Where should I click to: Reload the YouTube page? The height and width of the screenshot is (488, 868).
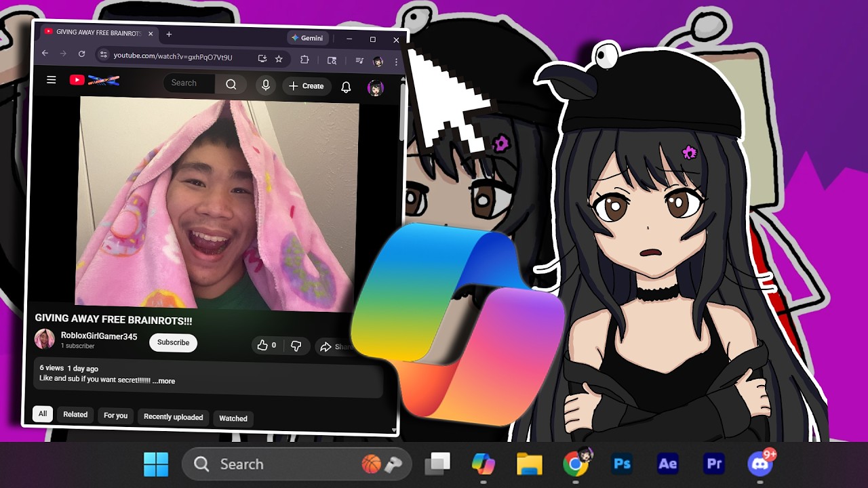point(82,54)
